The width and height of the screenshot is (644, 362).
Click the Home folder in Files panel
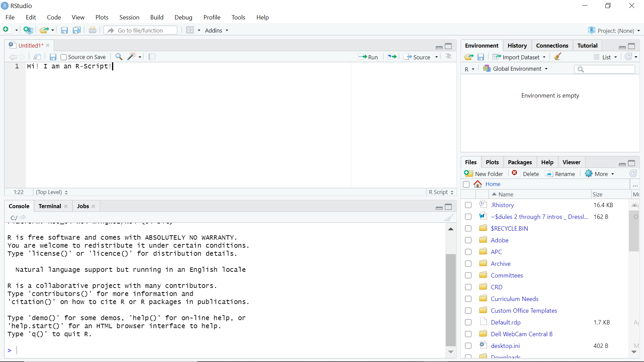pyautogui.click(x=493, y=184)
